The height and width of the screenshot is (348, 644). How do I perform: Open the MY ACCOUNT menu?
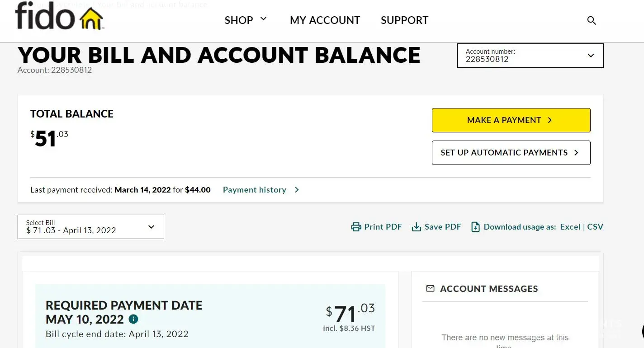tap(325, 20)
